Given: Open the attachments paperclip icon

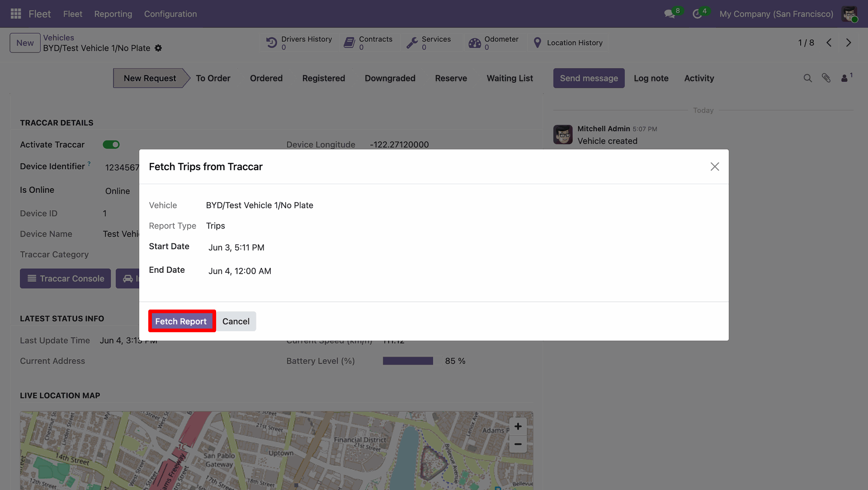Looking at the screenshot, I should [x=826, y=78].
